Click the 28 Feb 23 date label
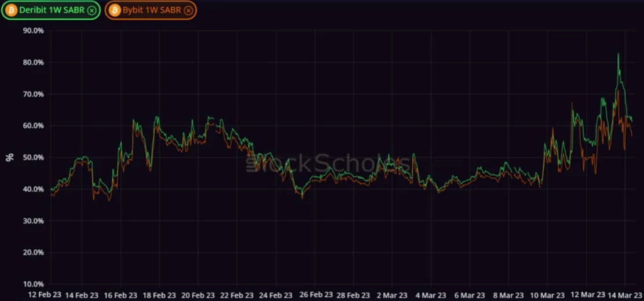Viewport: 644px width, 301px height. (x=354, y=295)
